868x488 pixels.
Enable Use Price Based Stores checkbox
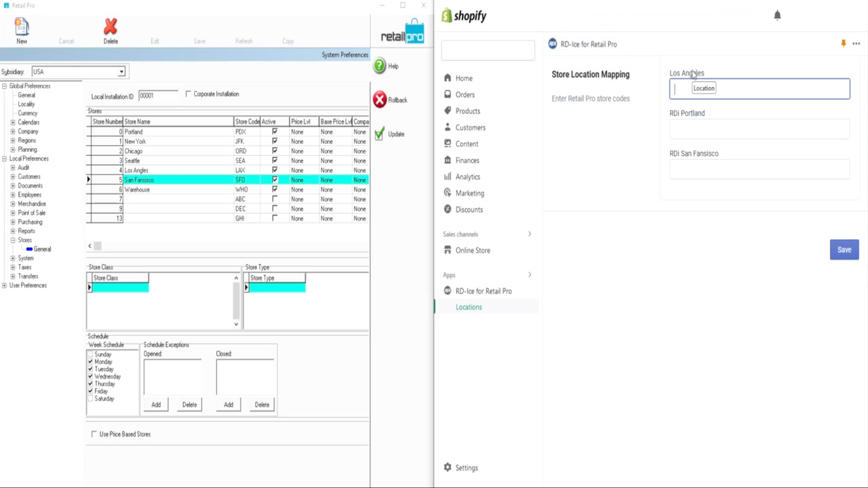point(94,434)
